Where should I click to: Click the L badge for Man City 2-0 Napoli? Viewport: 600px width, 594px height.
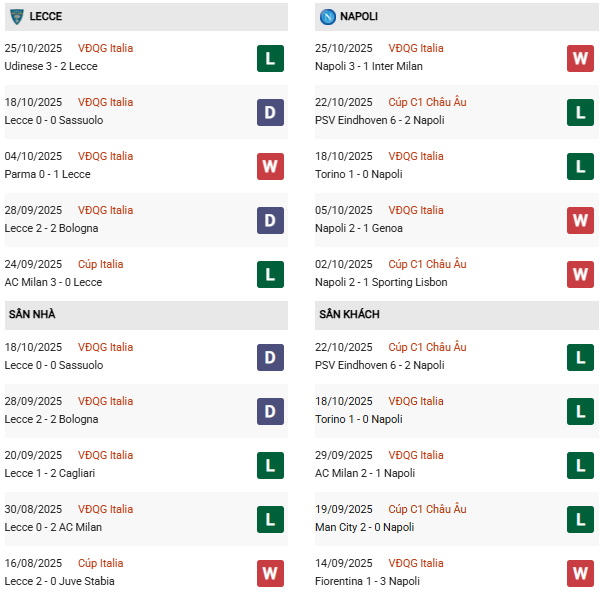tap(580, 519)
